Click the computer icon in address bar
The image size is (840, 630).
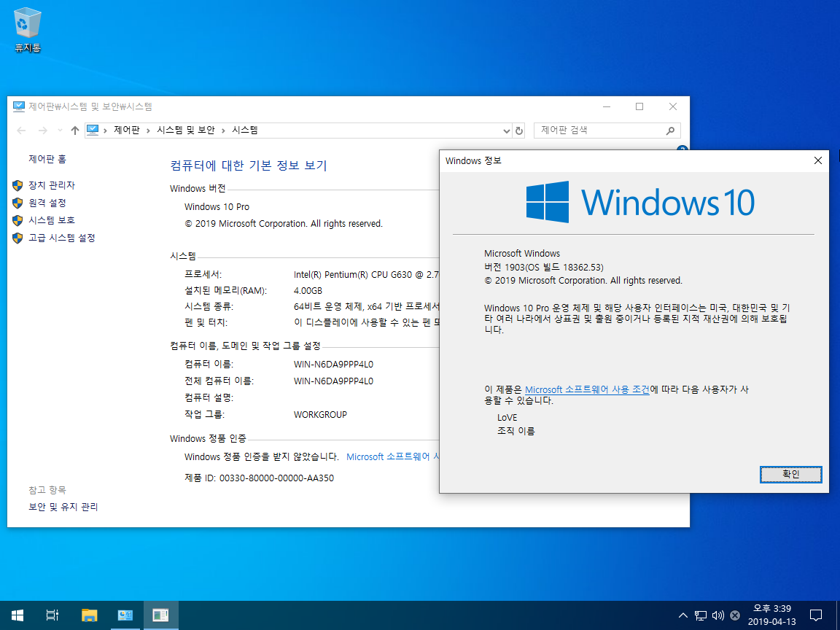[93, 130]
